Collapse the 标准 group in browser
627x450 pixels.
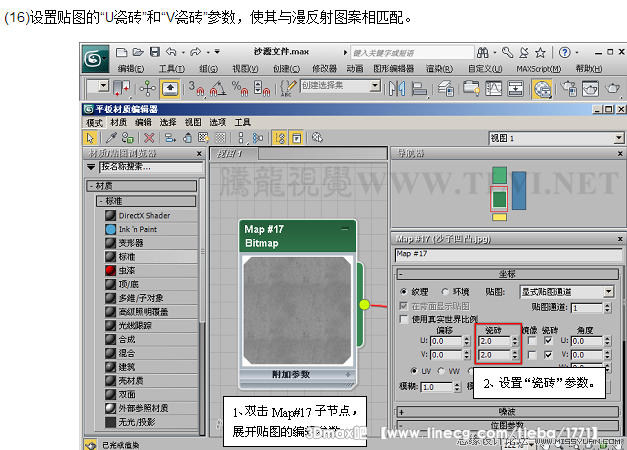[x=146, y=201]
